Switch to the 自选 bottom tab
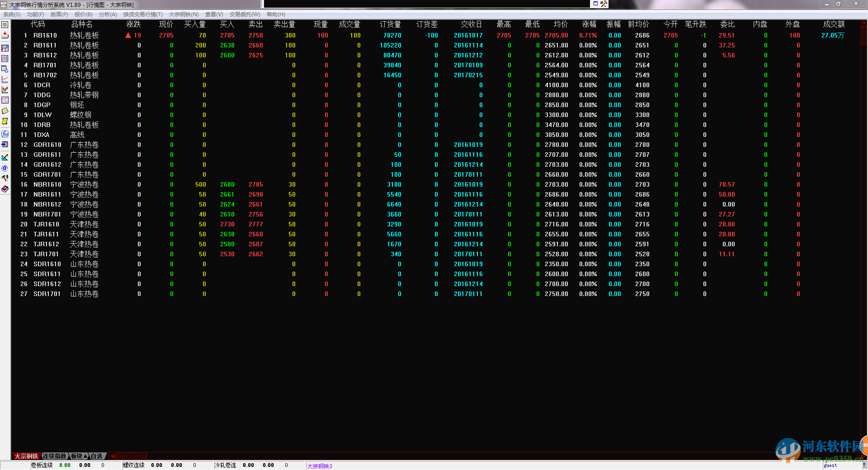Viewport: 868px width, 470px height. point(97,456)
